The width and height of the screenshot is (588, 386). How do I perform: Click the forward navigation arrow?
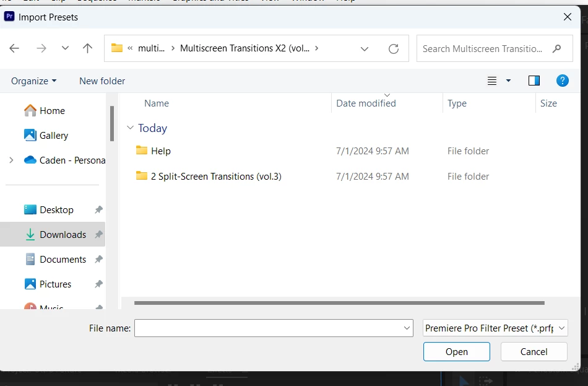[x=41, y=48]
